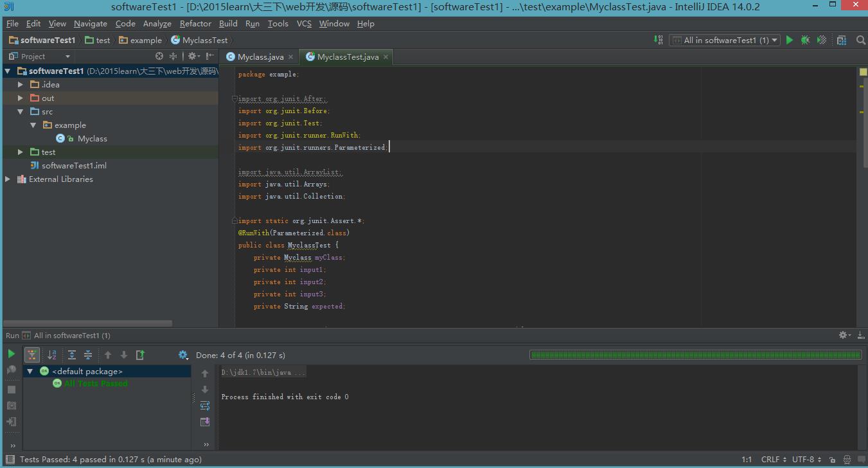Open the Refactor menu
The image size is (868, 468).
[x=195, y=24]
